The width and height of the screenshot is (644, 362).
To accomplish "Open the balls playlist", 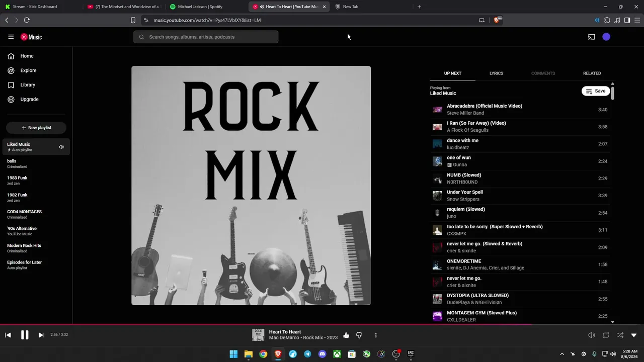I will click(x=36, y=163).
